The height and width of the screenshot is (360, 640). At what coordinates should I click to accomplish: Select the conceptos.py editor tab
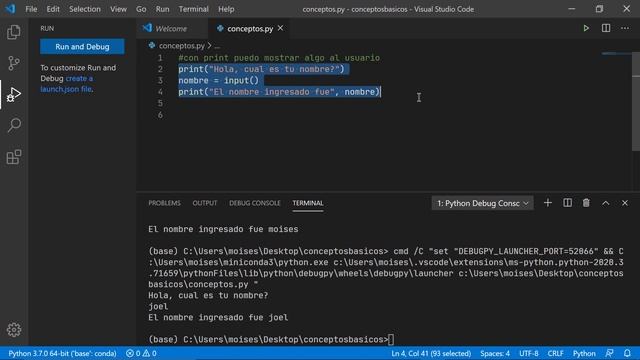click(x=250, y=29)
